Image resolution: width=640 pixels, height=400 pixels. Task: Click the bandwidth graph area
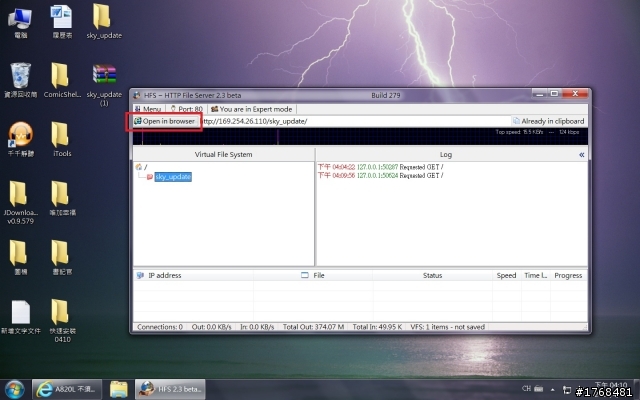pyautogui.click(x=360, y=137)
